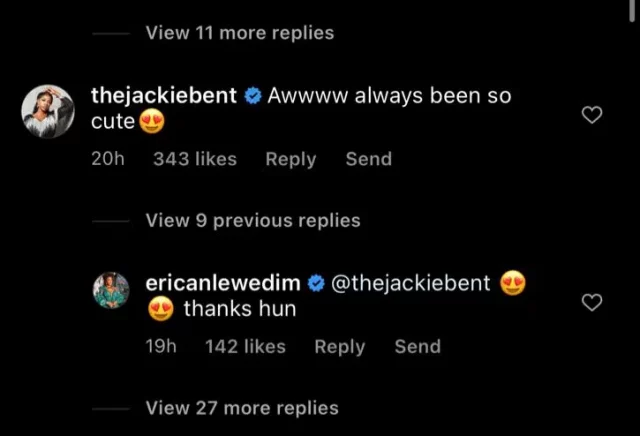
Task: Reply to thejackiebent's comment
Action: point(291,159)
